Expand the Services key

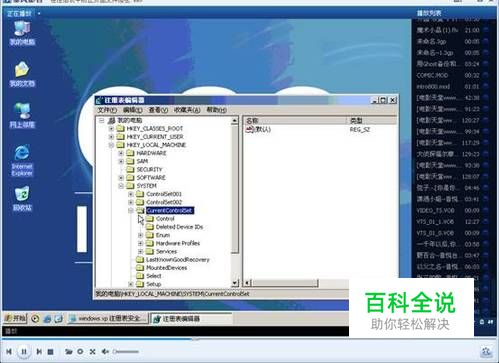141,251
